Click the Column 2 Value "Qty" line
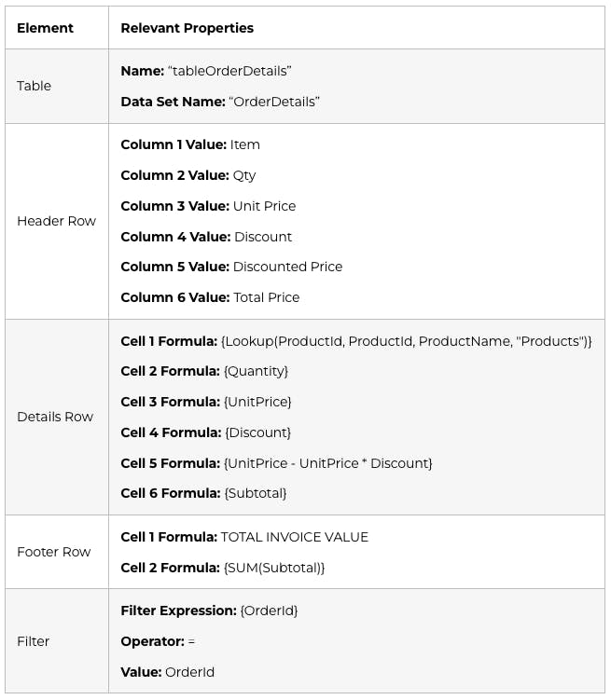Image resolution: width=611 pixels, height=700 pixels. [x=187, y=175]
